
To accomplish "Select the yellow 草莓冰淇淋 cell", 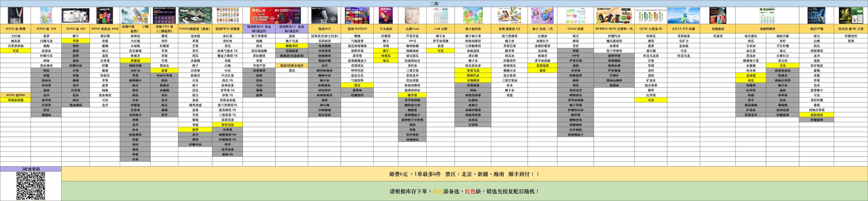I will pos(15,100).
